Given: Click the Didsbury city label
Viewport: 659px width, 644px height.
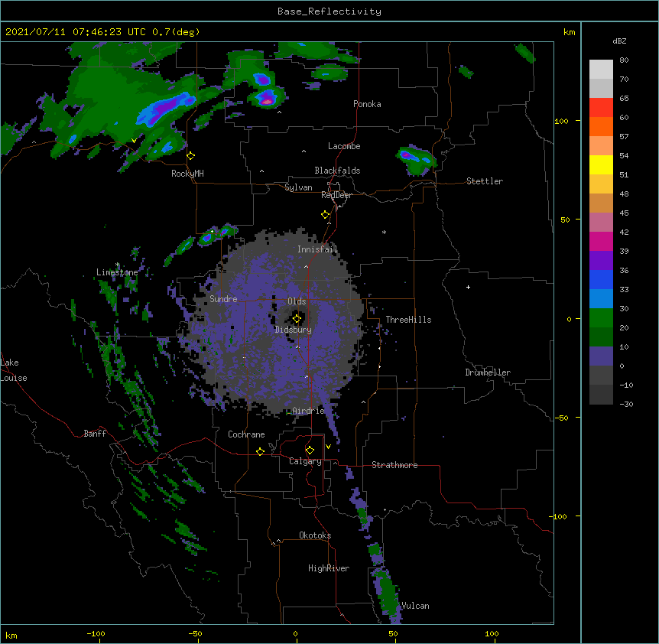Looking at the screenshot, I should pyautogui.click(x=294, y=330).
